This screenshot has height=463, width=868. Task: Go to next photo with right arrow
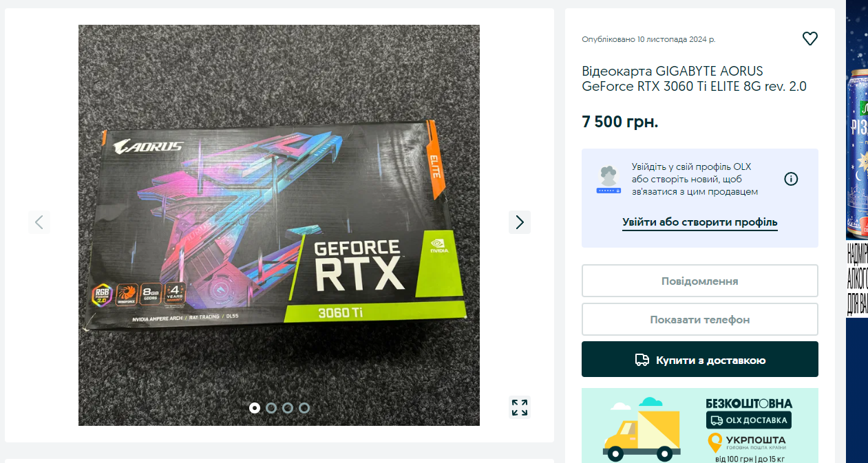[520, 222]
